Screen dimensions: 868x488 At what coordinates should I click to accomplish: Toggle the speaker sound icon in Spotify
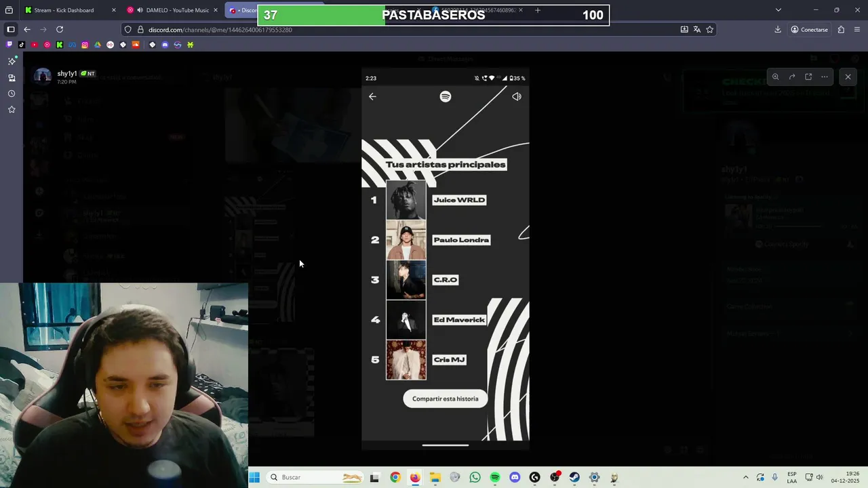point(517,96)
